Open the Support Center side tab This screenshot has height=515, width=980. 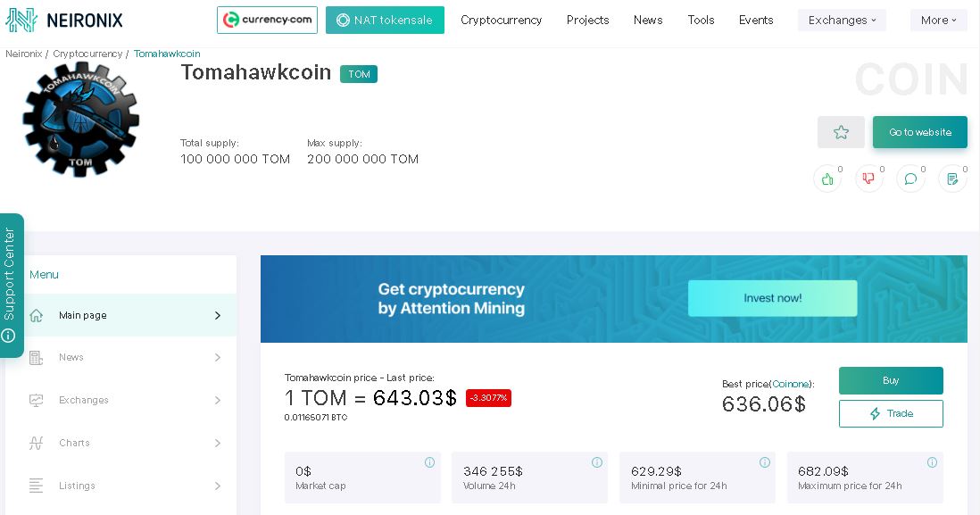[12, 286]
